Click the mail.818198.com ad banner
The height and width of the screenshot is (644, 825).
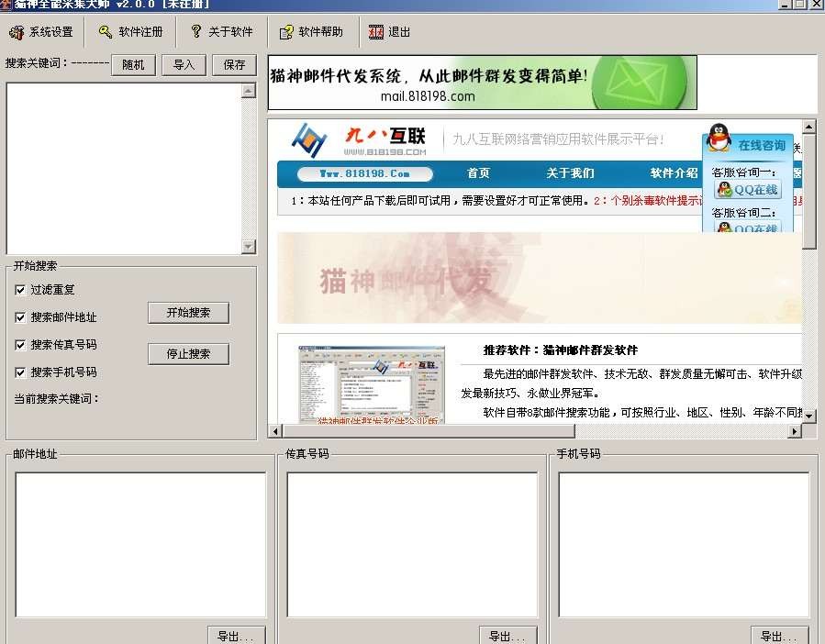point(483,83)
